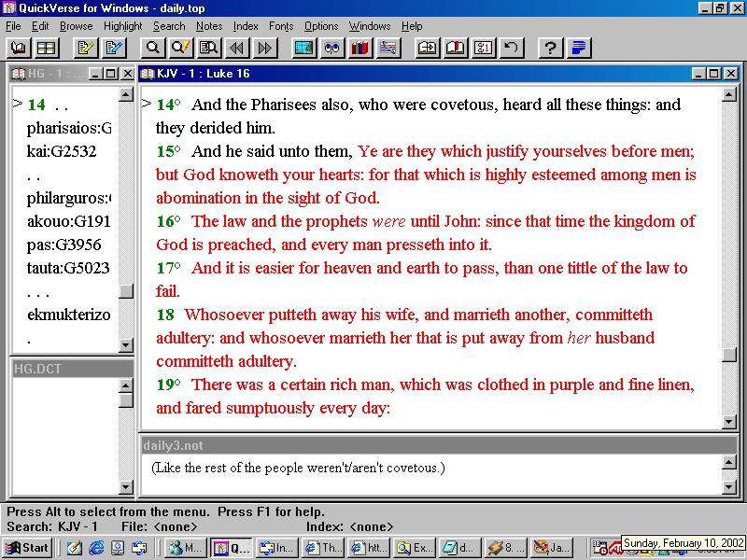Open the Fonts menu
Viewport: 747px width, 560px height.
click(x=281, y=26)
